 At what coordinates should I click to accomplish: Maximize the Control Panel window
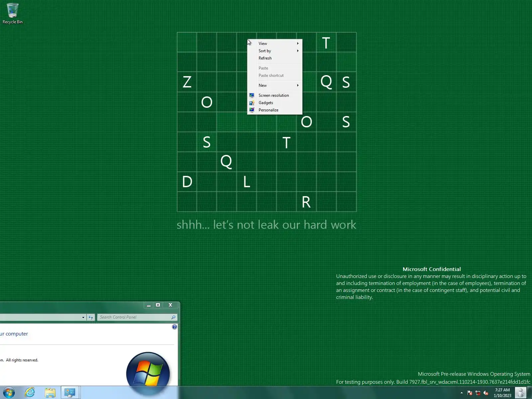click(158, 305)
